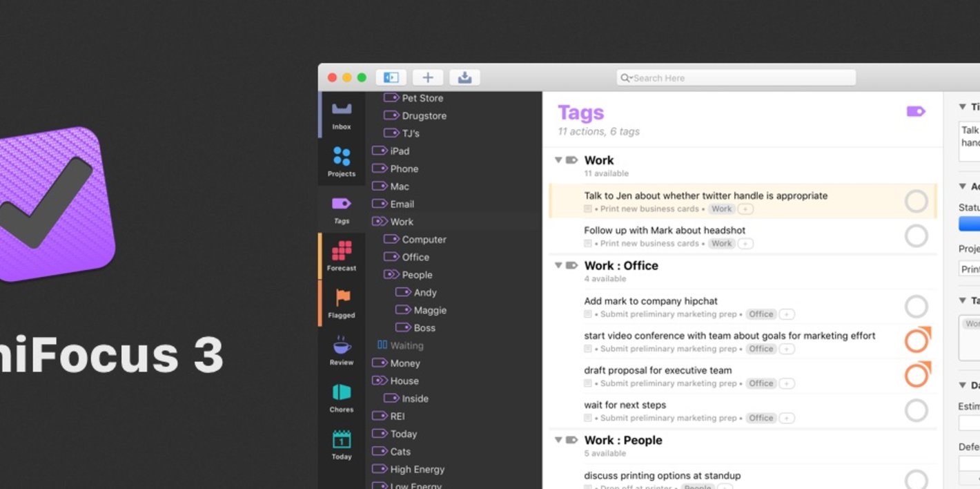Complete 'discuss printing options at standup' action
Screen dimensions: 980x489
(916, 480)
